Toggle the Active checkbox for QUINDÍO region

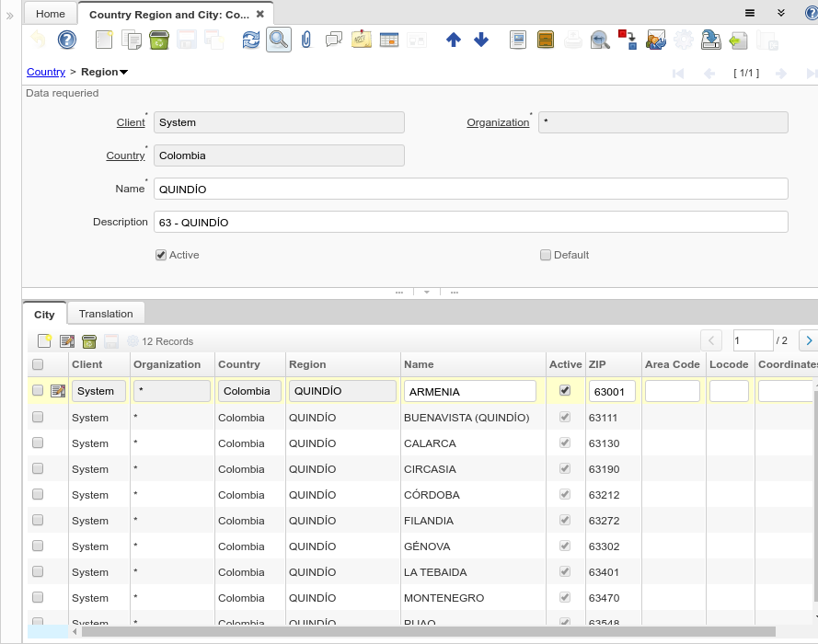click(x=161, y=255)
